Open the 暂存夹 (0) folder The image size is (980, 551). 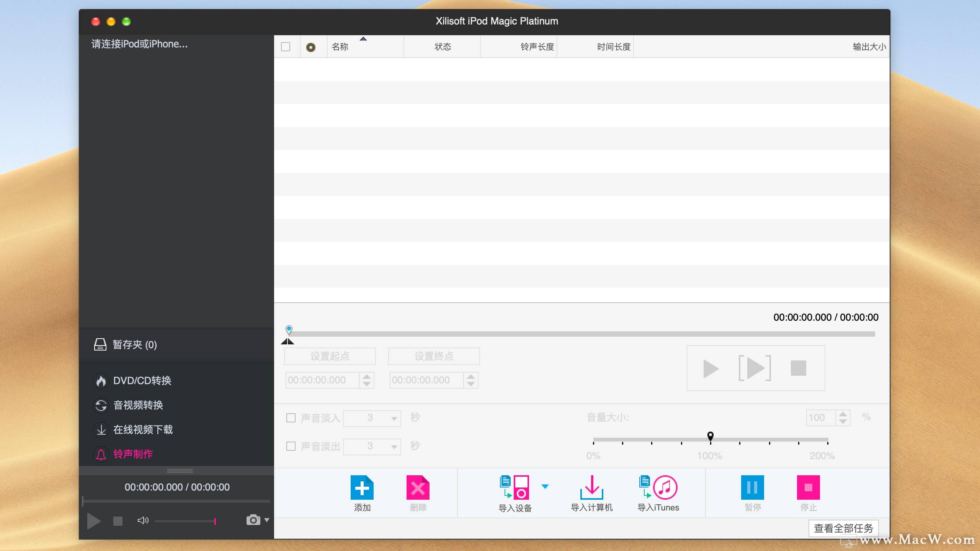tap(134, 345)
